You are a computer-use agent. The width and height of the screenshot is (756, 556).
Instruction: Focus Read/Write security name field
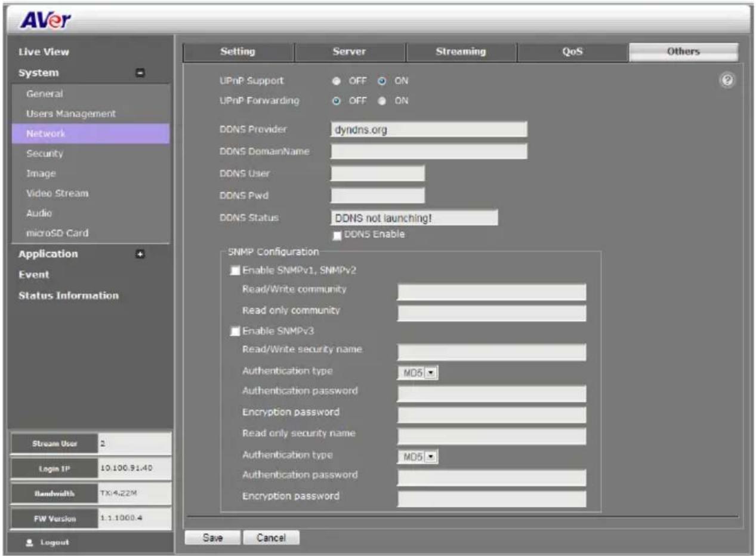[x=492, y=352]
